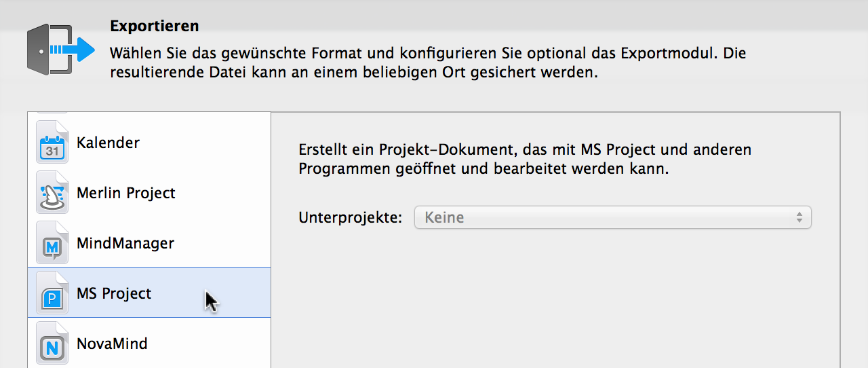
Task: Click the Unterprojekte field label
Action: (351, 218)
